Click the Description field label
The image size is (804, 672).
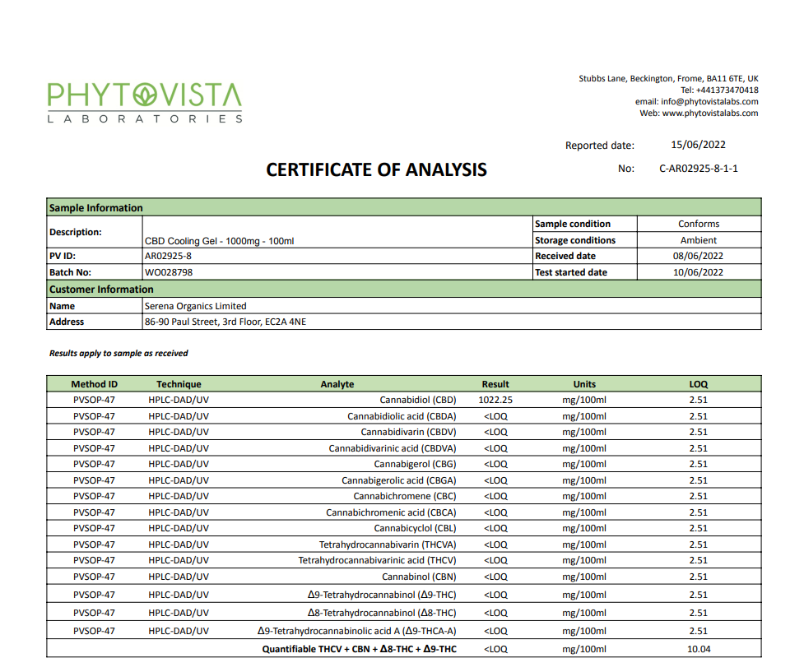pos(76,232)
